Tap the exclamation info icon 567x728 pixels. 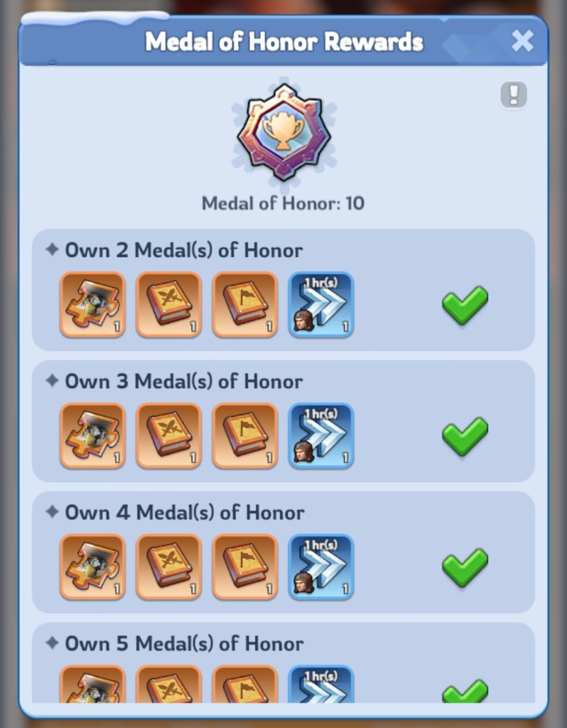tap(514, 95)
